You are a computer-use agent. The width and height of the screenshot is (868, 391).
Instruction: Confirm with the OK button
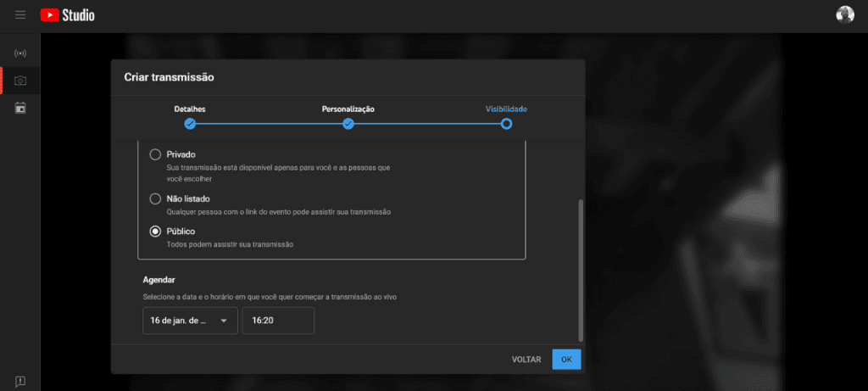(566, 360)
